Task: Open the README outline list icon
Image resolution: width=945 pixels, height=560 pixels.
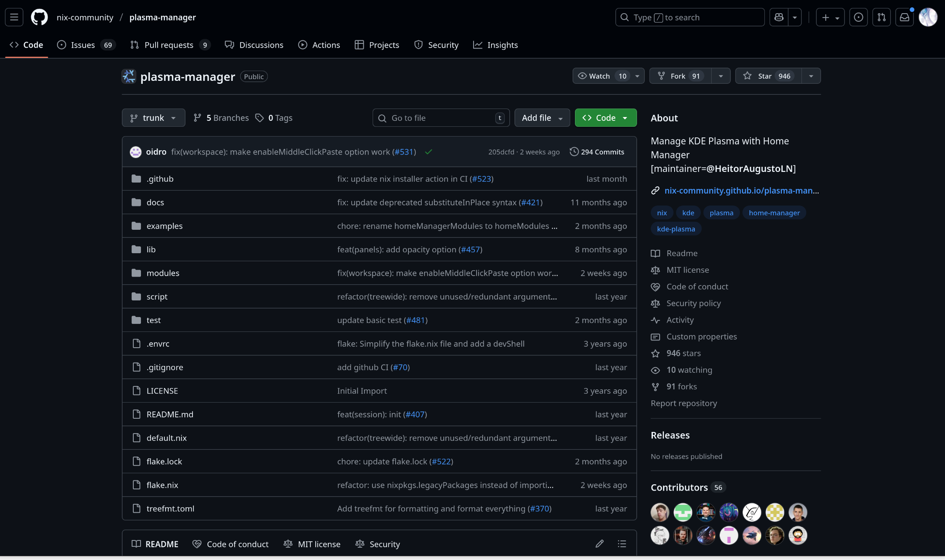Action: [x=622, y=544]
